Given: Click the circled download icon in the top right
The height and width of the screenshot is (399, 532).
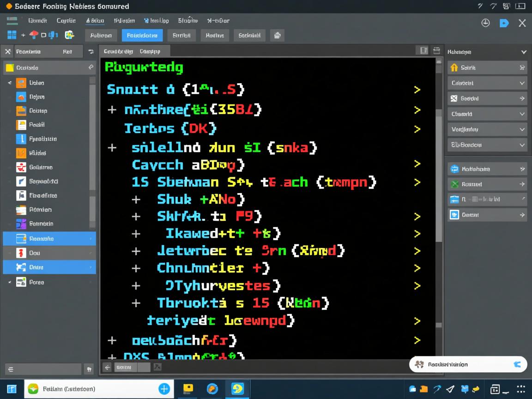Looking at the screenshot, I should tap(485, 23).
